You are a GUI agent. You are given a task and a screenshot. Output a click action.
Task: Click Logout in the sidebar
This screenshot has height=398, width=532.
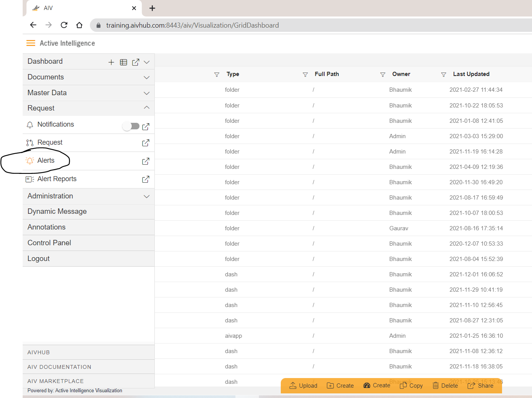[89, 259]
